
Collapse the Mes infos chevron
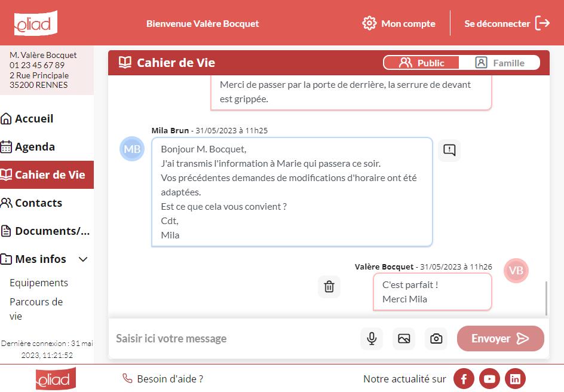click(83, 259)
